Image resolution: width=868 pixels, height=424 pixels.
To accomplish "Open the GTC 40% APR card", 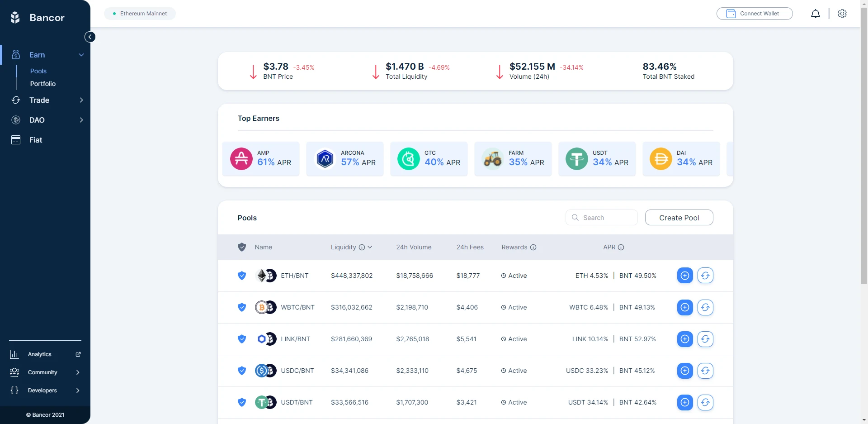I will pos(429,159).
